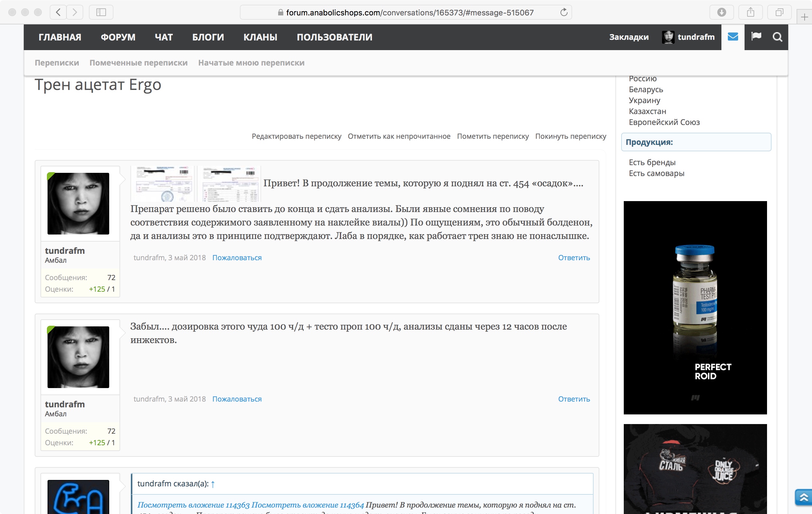Open the ЧАТ navigation item

163,37
